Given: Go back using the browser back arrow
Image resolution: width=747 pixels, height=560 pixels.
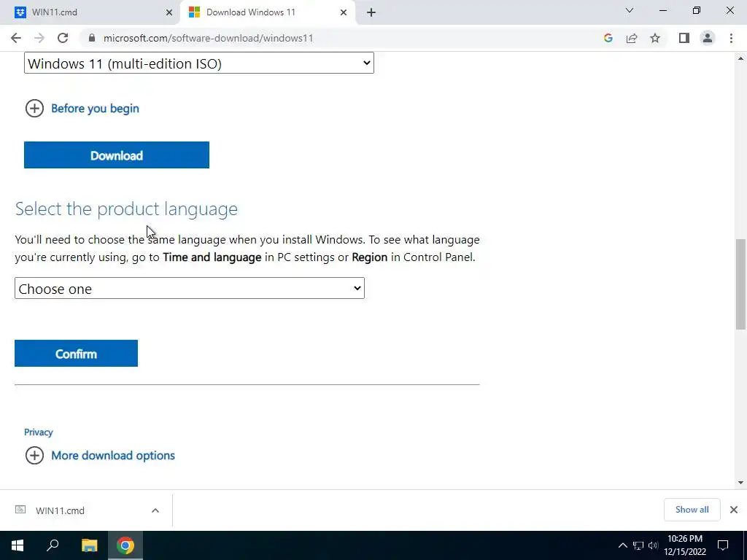Looking at the screenshot, I should [16, 38].
